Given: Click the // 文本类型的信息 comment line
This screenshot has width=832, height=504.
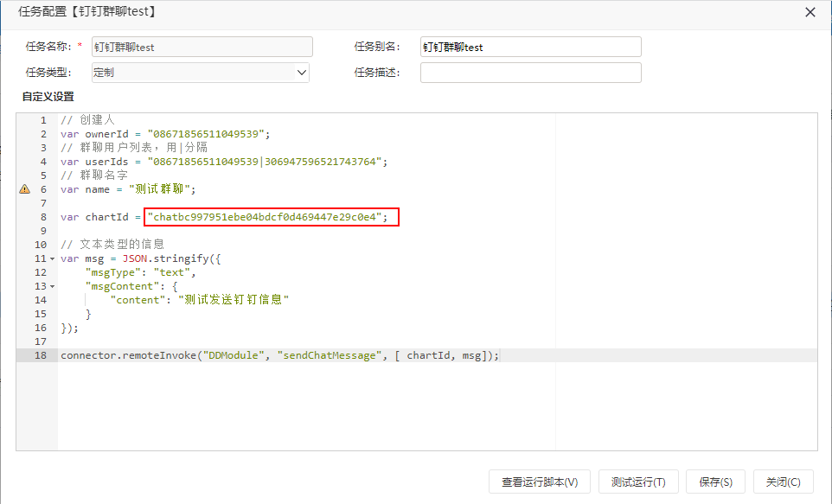Looking at the screenshot, I should [x=112, y=244].
